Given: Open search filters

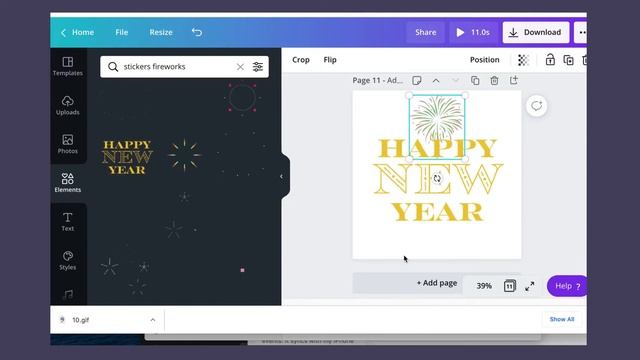Looking at the screenshot, I should point(258,67).
